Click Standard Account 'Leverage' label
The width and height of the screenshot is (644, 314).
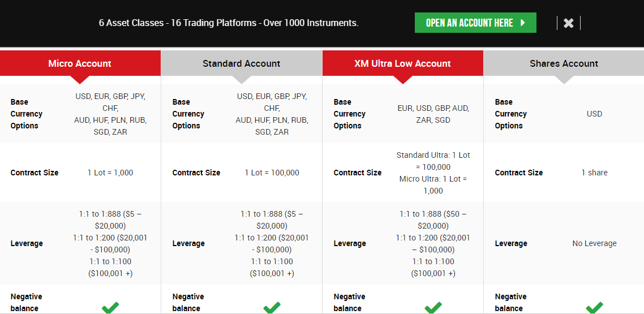[188, 243]
